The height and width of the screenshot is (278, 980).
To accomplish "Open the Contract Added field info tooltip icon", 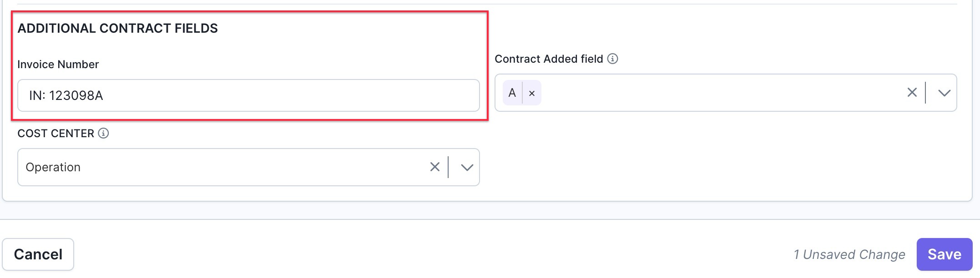I will (613, 59).
